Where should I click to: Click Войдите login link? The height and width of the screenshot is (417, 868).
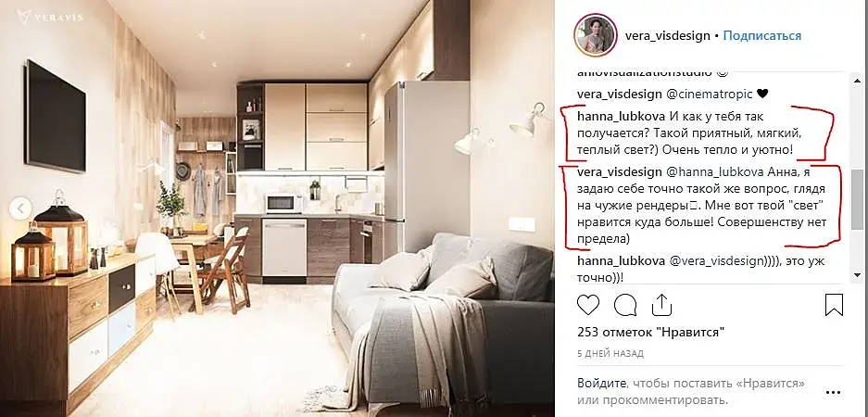pos(602,384)
